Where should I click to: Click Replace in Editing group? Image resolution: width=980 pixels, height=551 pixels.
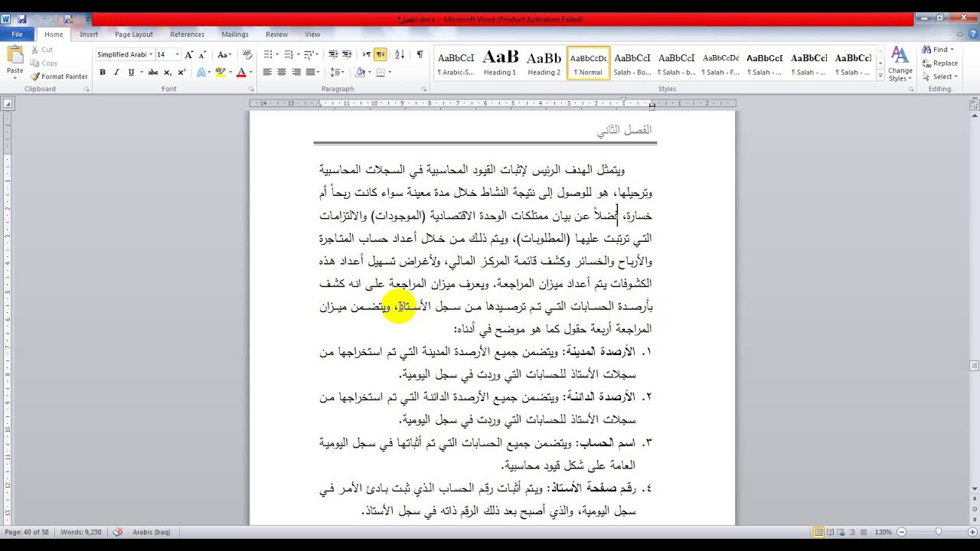(x=940, y=64)
